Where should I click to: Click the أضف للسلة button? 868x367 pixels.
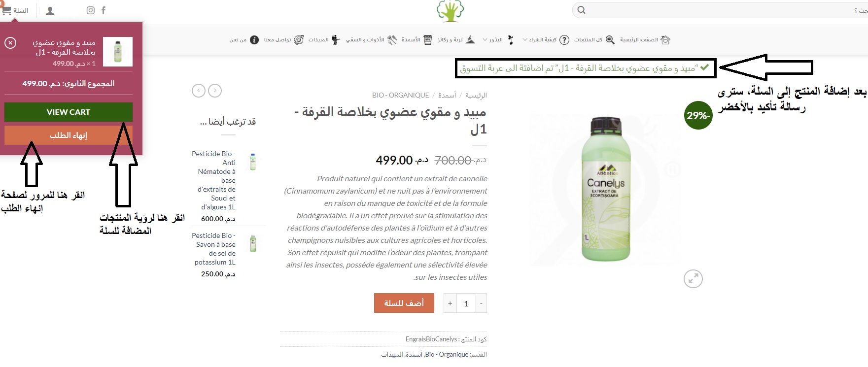pyautogui.click(x=404, y=303)
